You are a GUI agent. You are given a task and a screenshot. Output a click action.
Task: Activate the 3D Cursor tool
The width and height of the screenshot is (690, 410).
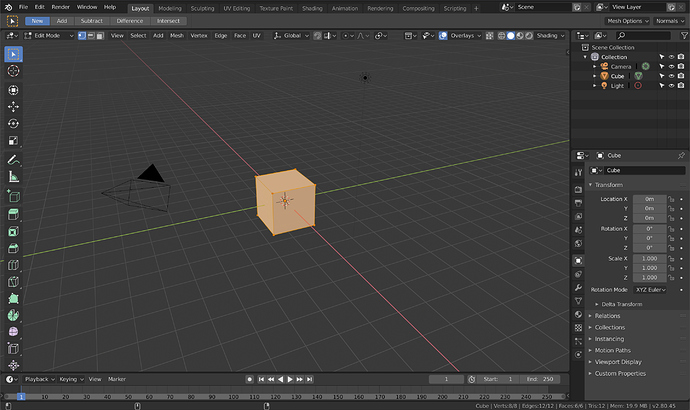point(13,71)
